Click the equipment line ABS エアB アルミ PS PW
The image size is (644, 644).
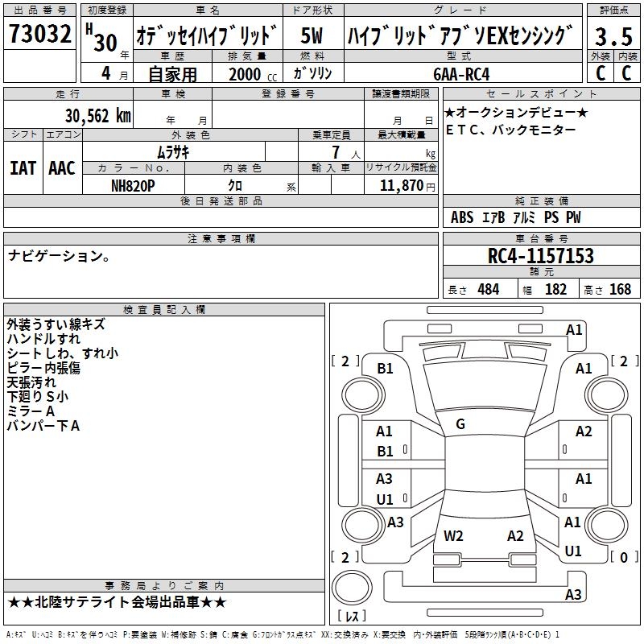coord(516,217)
